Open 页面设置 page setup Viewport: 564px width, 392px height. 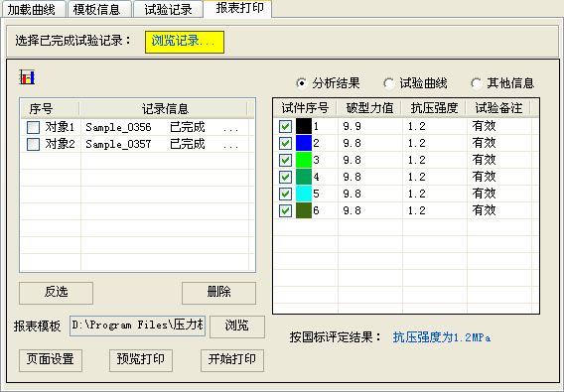(x=51, y=360)
